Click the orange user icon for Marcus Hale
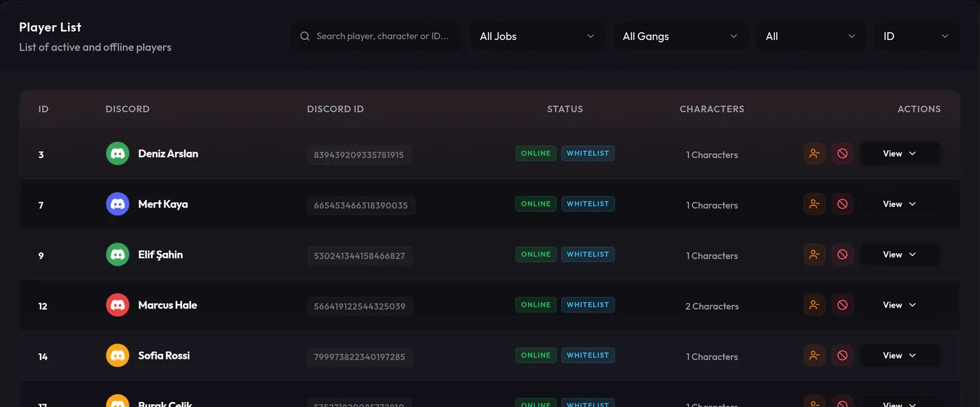Screen dimensions: 980x407 click(x=814, y=305)
